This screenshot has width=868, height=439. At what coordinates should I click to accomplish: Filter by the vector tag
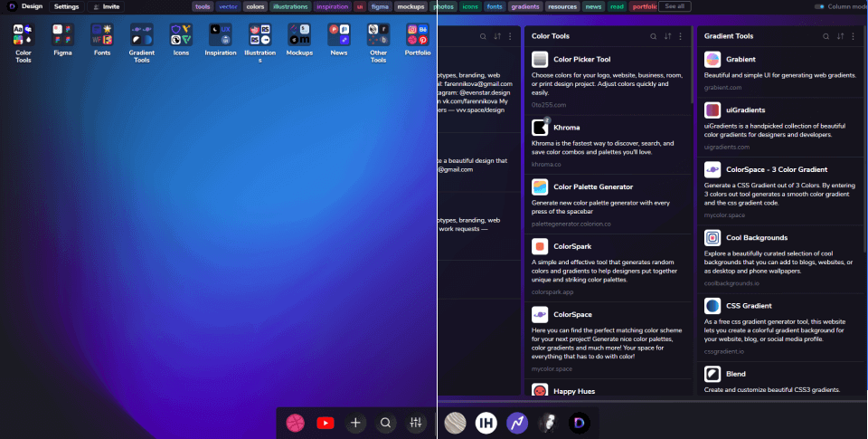pyautogui.click(x=228, y=6)
